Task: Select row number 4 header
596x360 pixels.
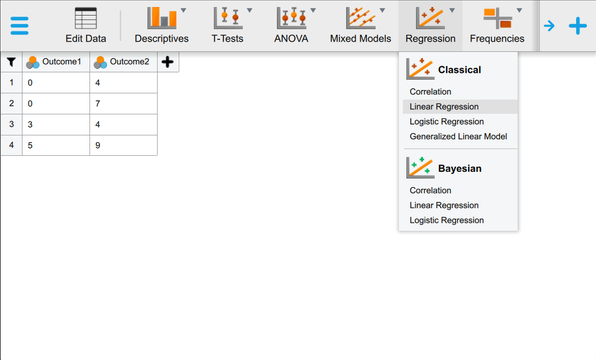Action: click(x=12, y=145)
